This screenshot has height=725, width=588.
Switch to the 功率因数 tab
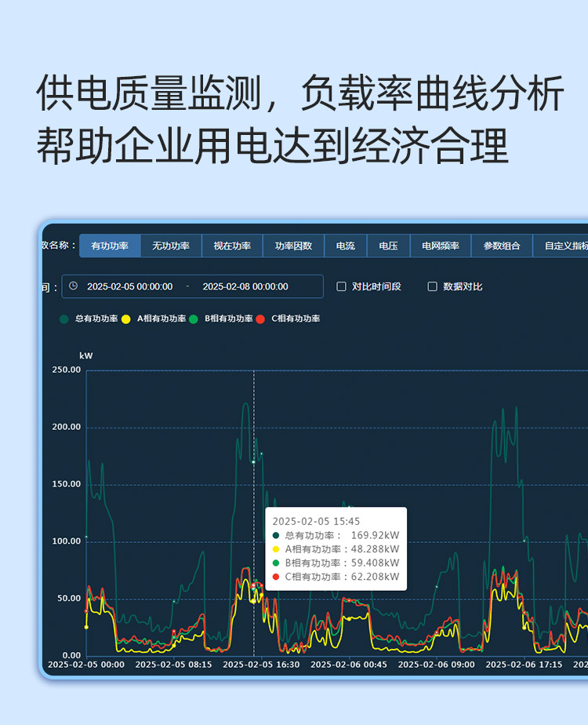pos(293,246)
